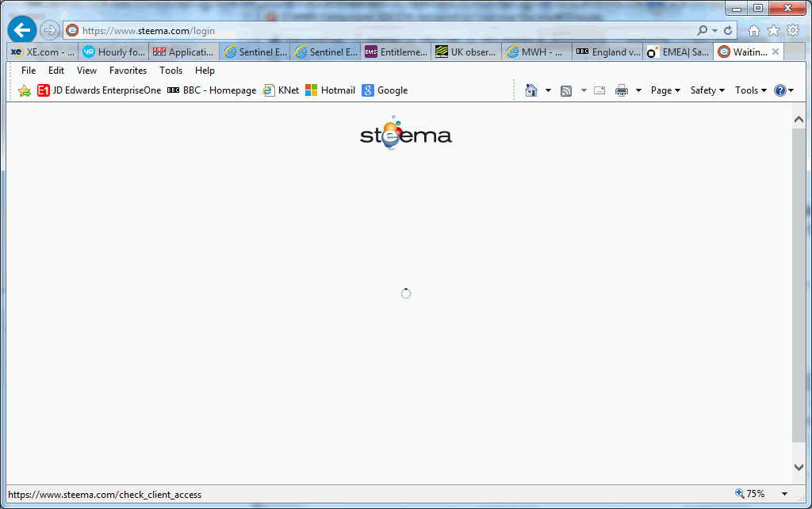Screen dimensions: 812x509
Task: Open JD Edwards EnterpriseOne favorite
Action: [99, 90]
